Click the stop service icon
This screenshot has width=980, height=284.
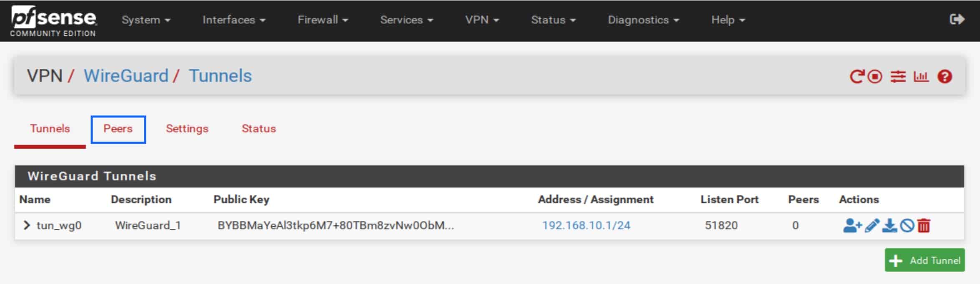click(875, 76)
